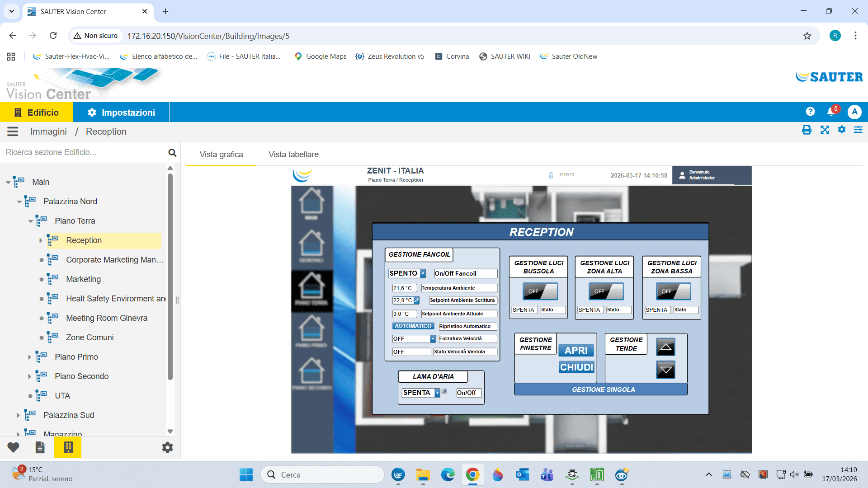The height and width of the screenshot is (488, 868).
Task: Click the tree panel vertical scrollbar
Action: (170, 276)
